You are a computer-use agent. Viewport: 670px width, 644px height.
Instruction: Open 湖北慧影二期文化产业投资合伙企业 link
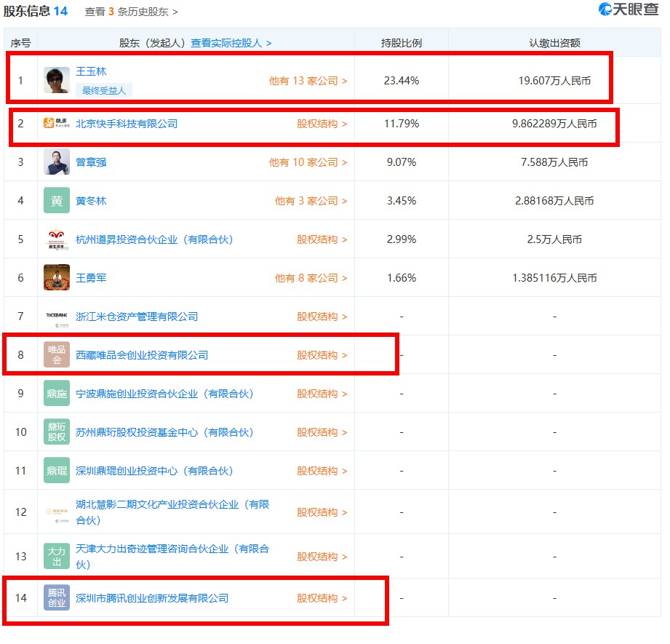click(172, 512)
